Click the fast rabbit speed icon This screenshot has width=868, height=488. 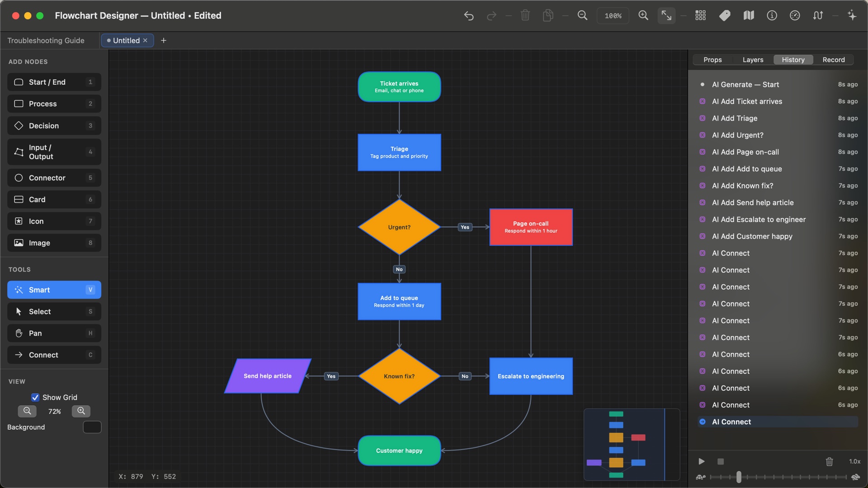point(855,477)
